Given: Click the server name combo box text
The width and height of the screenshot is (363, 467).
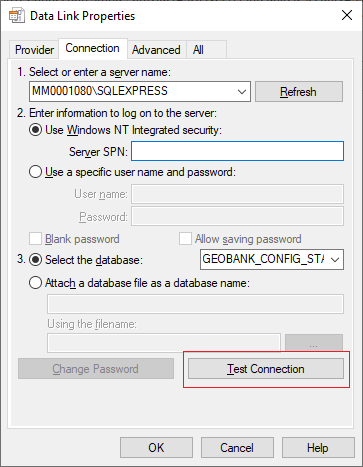Looking at the screenshot, I should 100,91.
